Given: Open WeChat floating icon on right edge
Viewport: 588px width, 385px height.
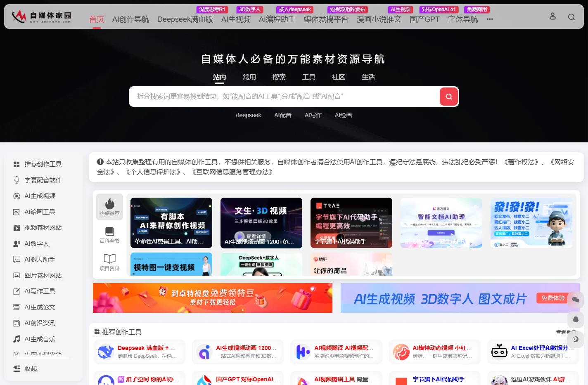Looking at the screenshot, I should pos(576,300).
